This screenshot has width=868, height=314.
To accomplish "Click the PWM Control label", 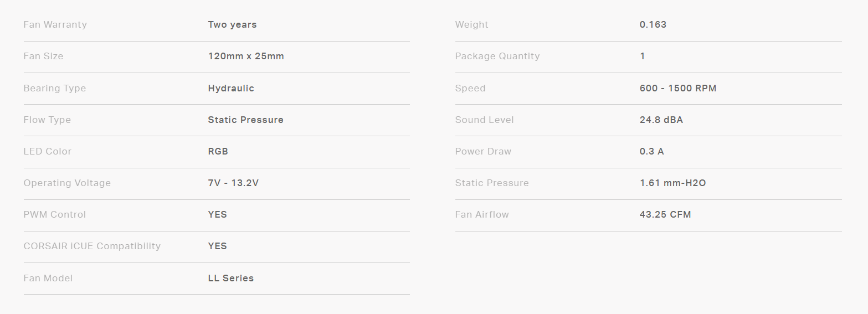I will [54, 215].
